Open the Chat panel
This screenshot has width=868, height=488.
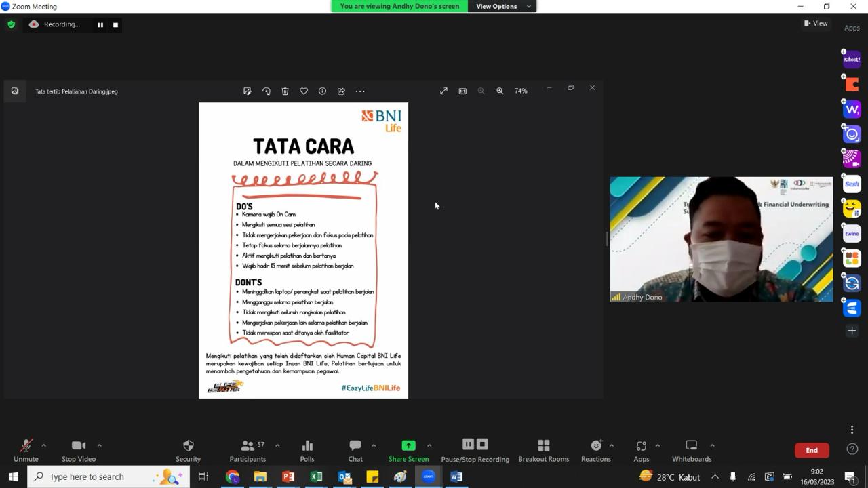pos(355,451)
